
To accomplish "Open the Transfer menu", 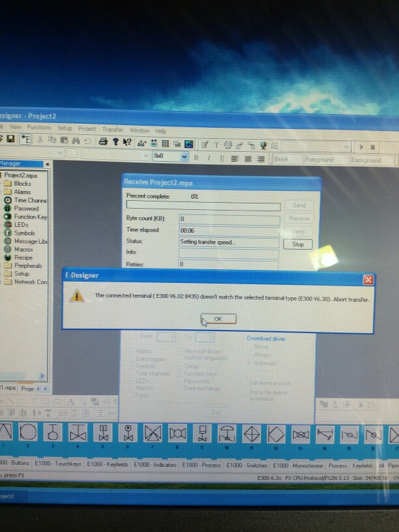I will [113, 130].
